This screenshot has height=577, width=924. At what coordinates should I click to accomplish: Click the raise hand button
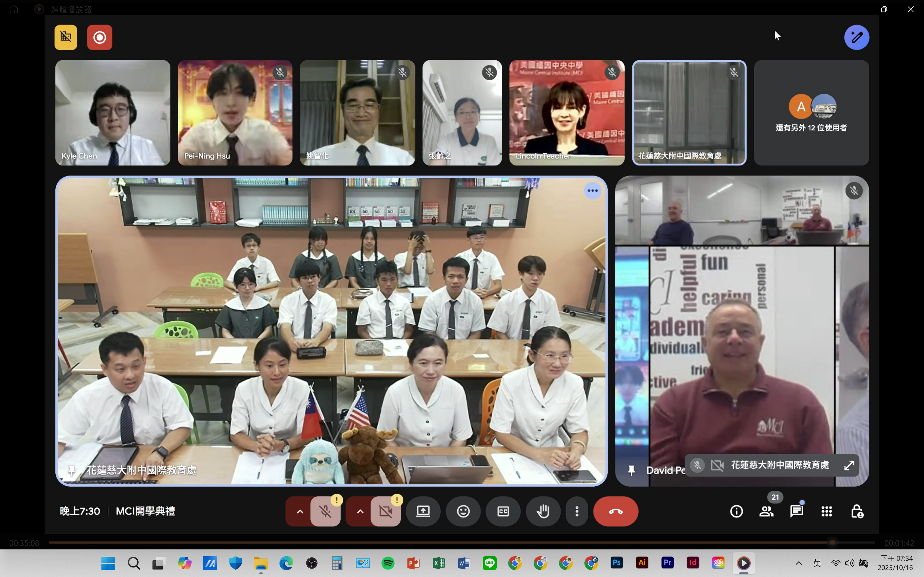[x=543, y=511]
